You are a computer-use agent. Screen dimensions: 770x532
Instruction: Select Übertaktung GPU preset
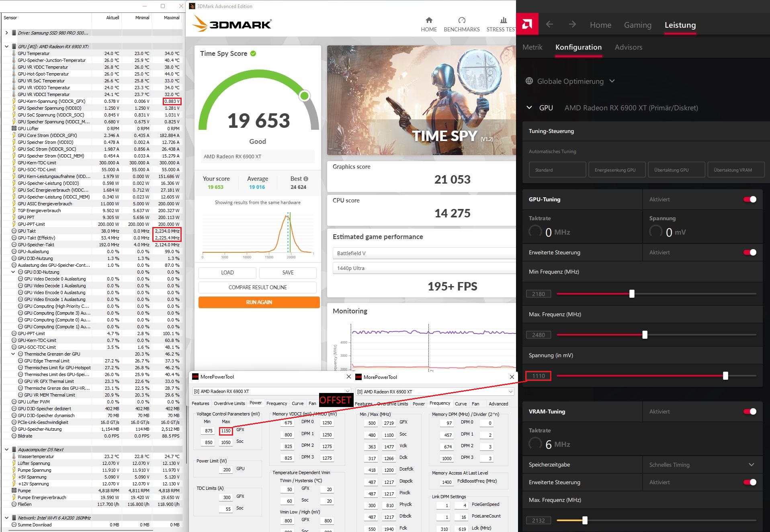[676, 170]
